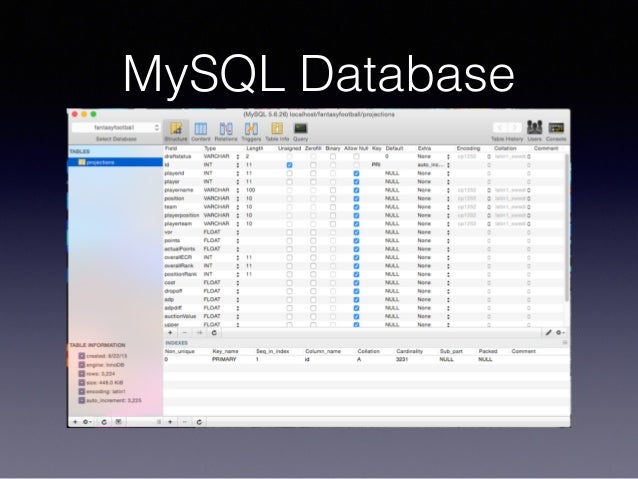Viewport: 638px width, 479px height.
Task: Toggle the table information pane button
Action: (118, 422)
